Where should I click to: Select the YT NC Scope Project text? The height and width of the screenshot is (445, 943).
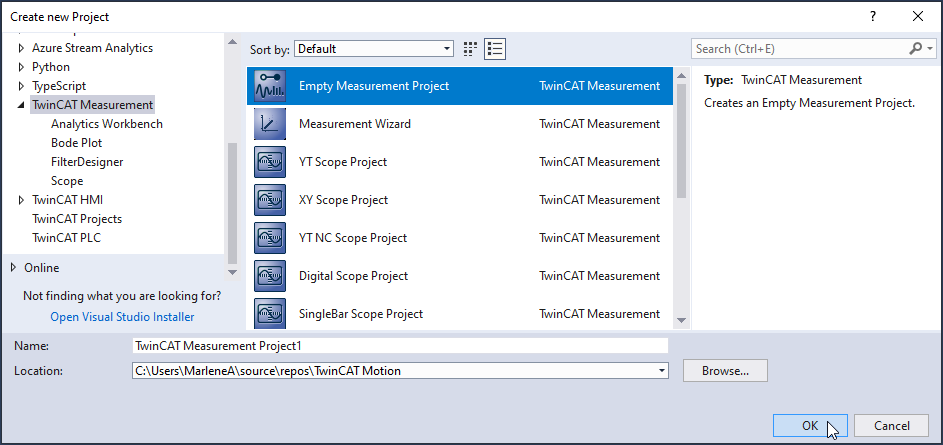pyautogui.click(x=353, y=238)
